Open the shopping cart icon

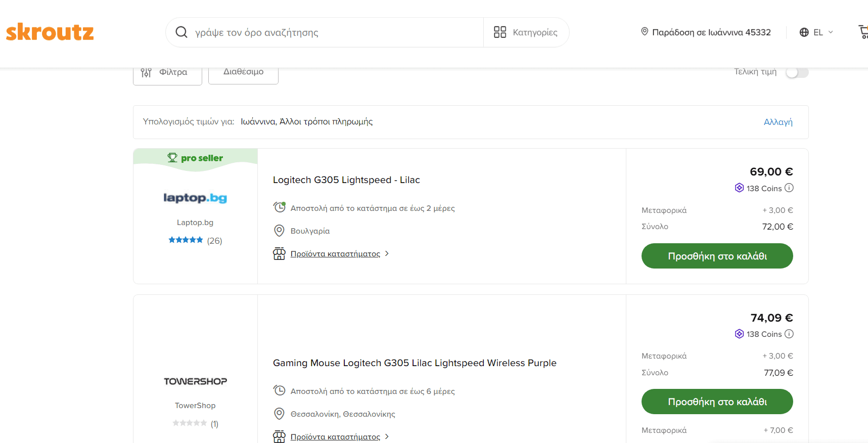[863, 32]
